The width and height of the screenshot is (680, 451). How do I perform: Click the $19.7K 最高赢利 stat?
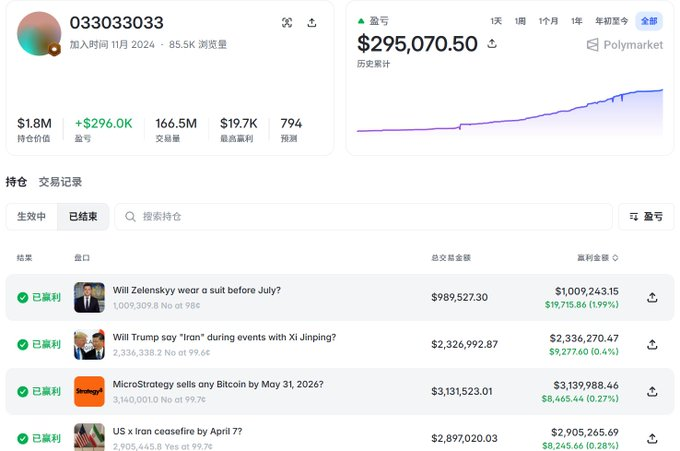coord(239,129)
